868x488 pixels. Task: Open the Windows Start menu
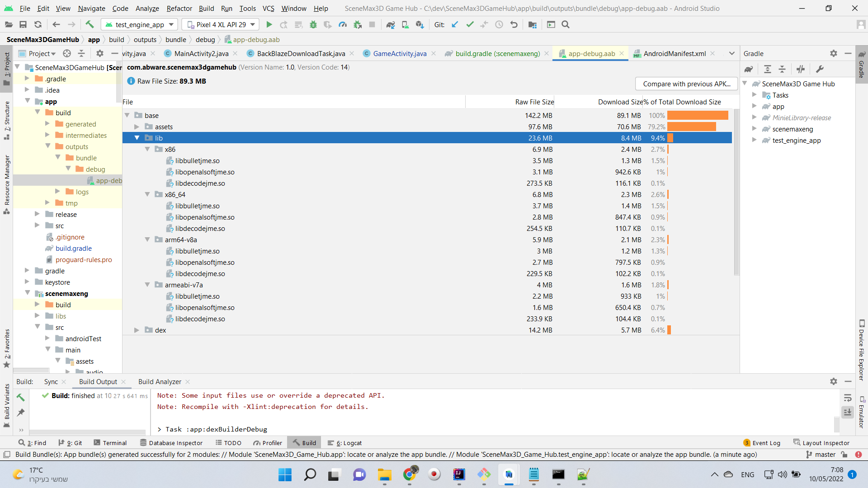285,474
